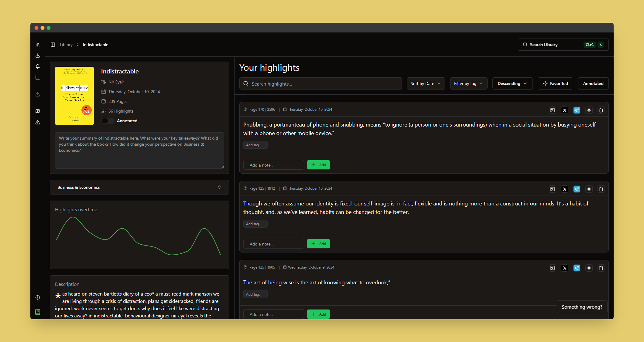Enable the Annotated toggle near book details
Screen dimensions: 644x342
click(x=108, y=121)
